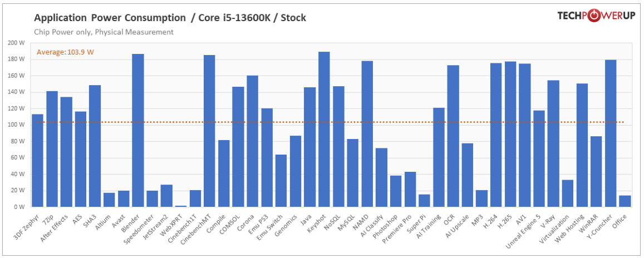Select the NAMD bar

(367, 133)
